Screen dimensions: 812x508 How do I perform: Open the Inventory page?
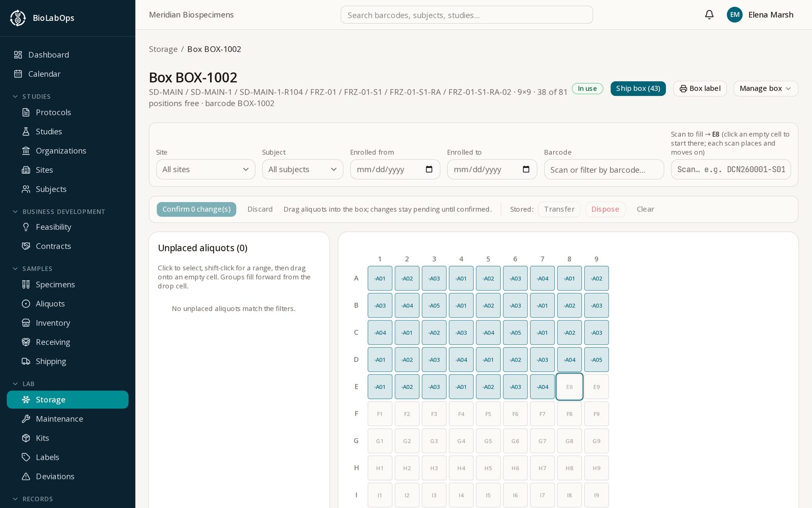(67, 323)
